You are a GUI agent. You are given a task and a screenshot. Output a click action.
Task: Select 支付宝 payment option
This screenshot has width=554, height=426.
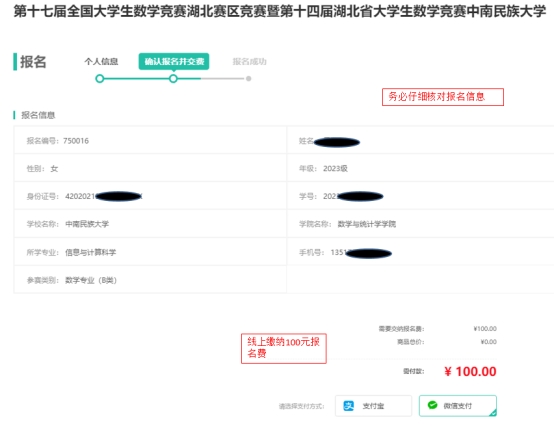[x=373, y=406]
